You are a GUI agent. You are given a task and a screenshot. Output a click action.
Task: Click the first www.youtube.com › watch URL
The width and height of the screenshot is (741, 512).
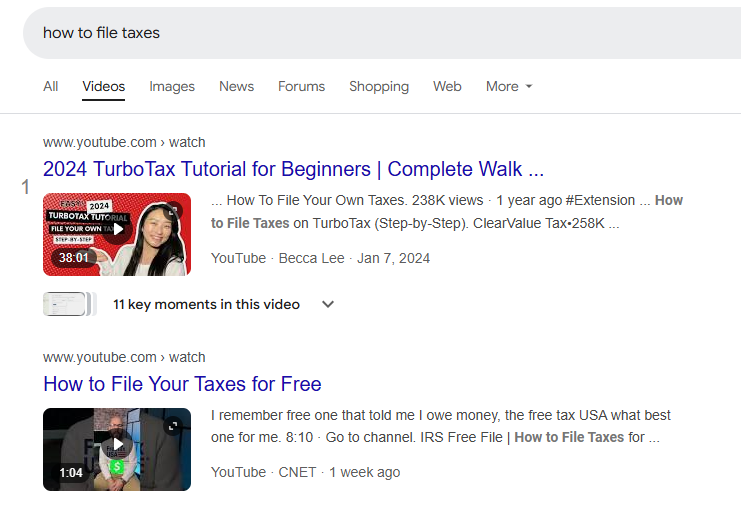[124, 142]
